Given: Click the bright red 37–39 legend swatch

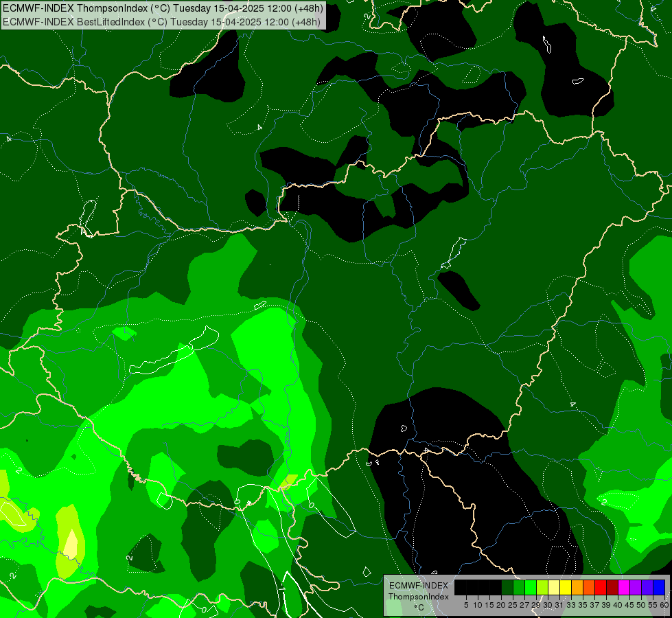Looking at the screenshot, I should click(x=601, y=587).
